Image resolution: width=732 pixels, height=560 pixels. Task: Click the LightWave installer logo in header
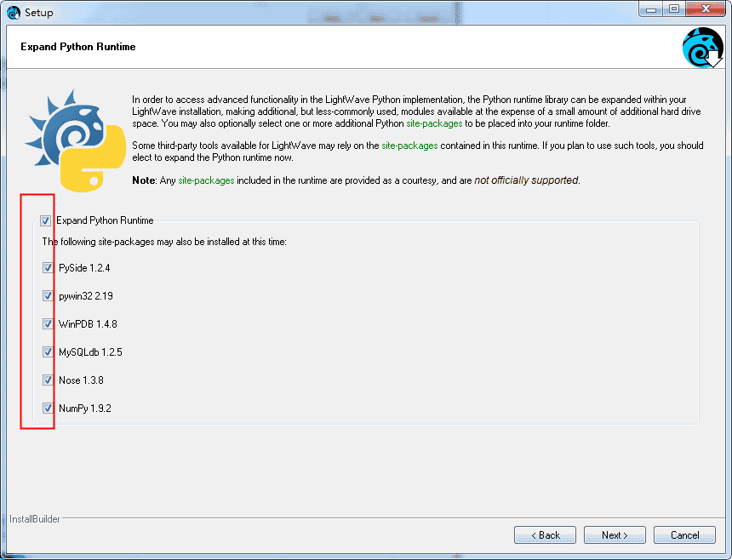point(702,48)
